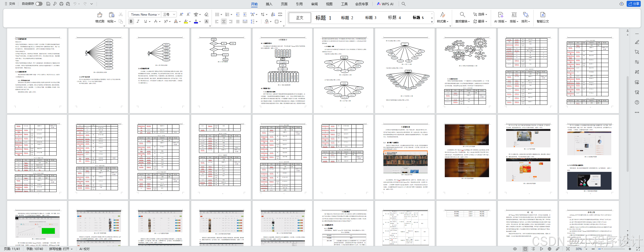Switch to outline view icon
644x252 pixels.
[533, 249]
